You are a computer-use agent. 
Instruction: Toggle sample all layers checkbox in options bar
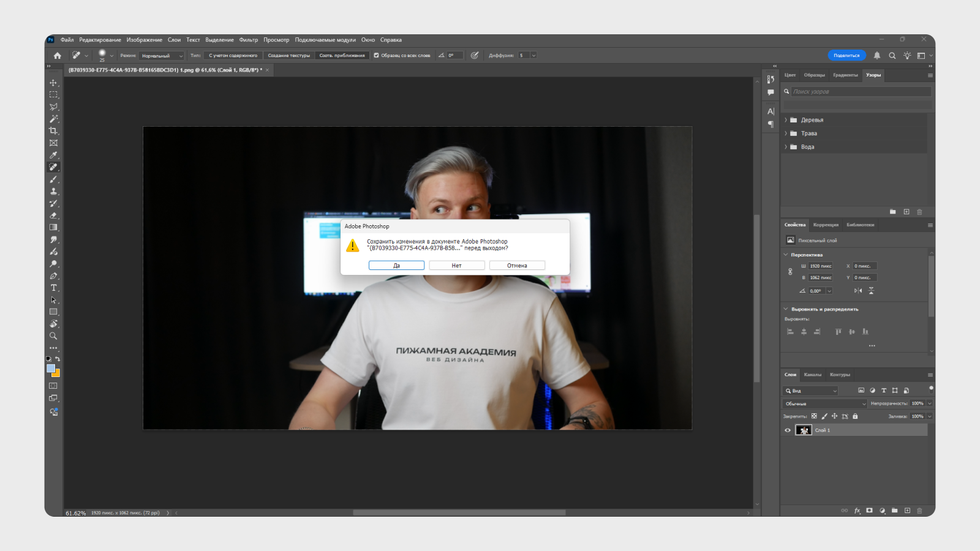[376, 54]
